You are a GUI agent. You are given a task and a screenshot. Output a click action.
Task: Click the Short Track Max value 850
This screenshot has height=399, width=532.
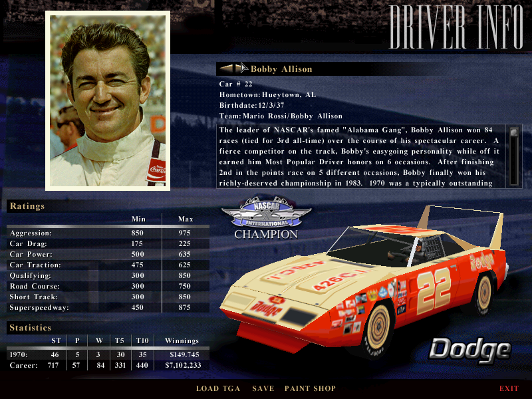185,297
